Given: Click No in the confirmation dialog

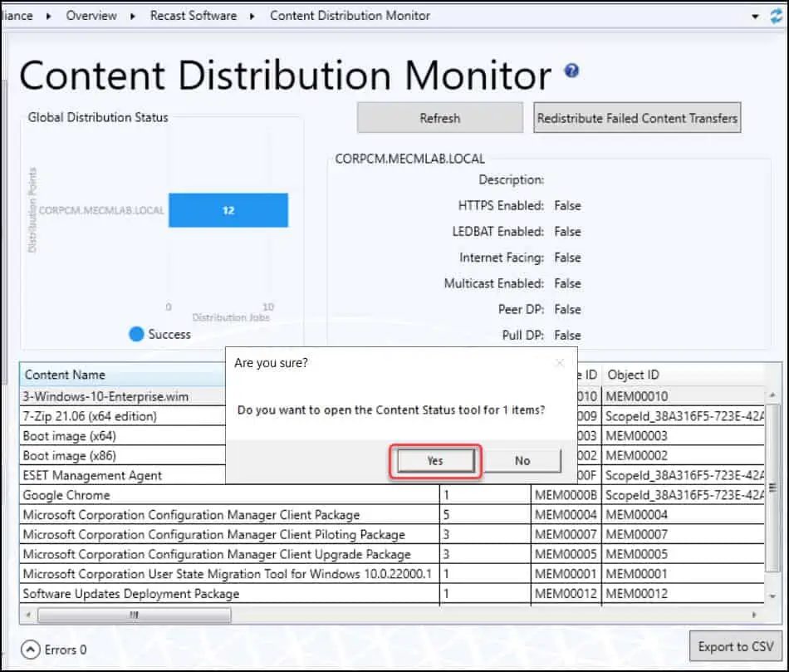Looking at the screenshot, I should click(x=522, y=460).
